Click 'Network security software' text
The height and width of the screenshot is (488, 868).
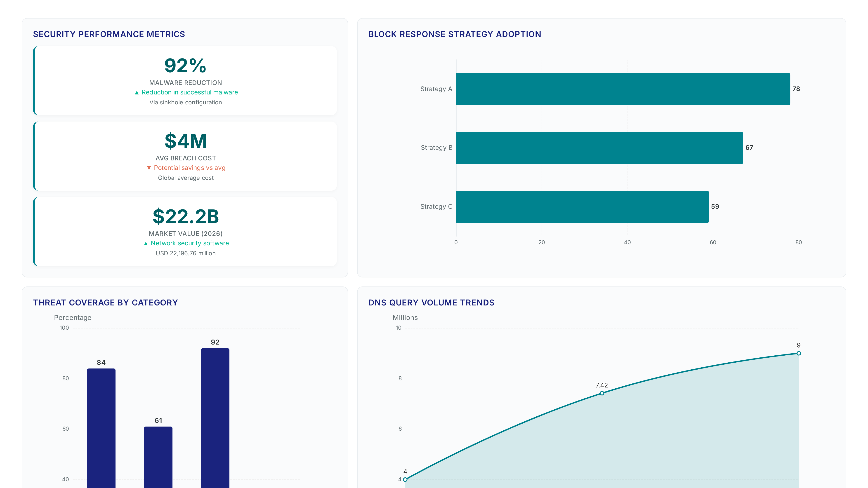click(190, 243)
